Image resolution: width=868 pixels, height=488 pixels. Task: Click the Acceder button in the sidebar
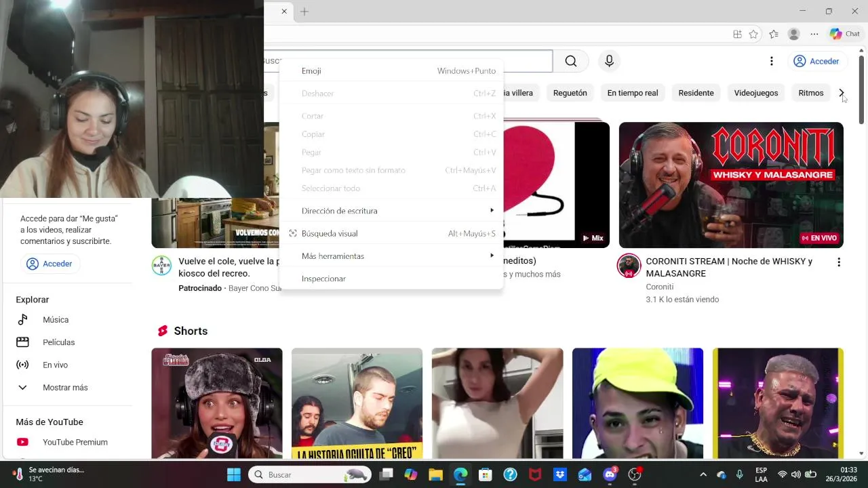(x=49, y=264)
